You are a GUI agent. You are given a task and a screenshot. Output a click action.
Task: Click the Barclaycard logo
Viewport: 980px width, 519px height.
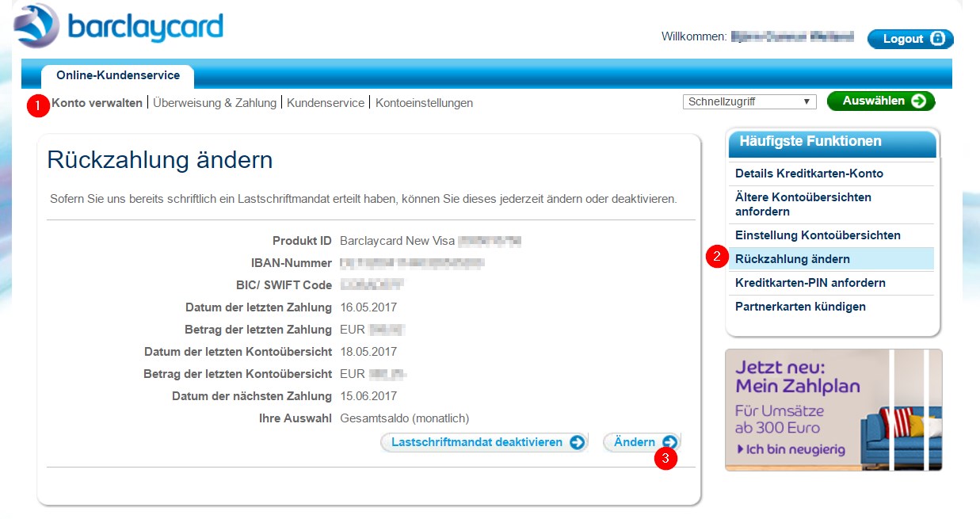tap(118, 26)
